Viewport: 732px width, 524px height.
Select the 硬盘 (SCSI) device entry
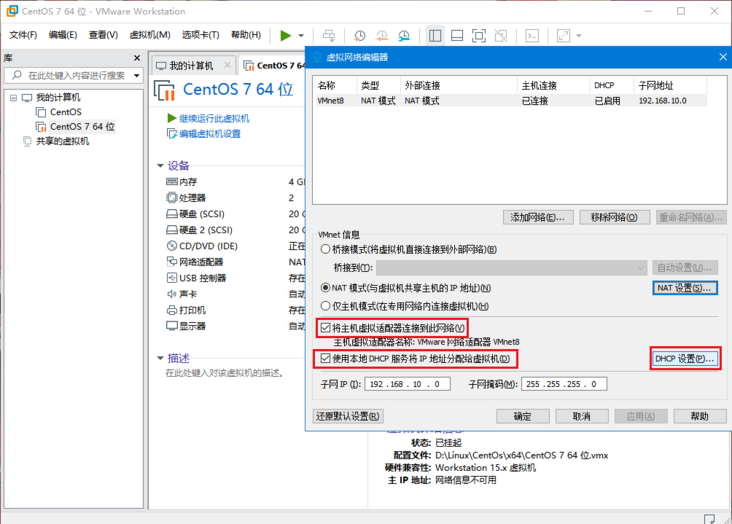coord(202,214)
